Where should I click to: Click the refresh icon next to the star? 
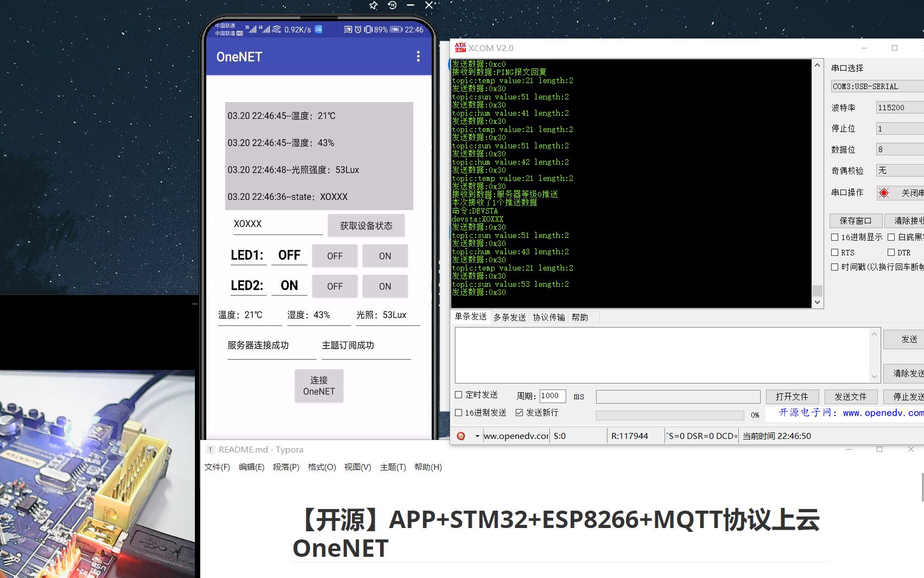tap(392, 5)
